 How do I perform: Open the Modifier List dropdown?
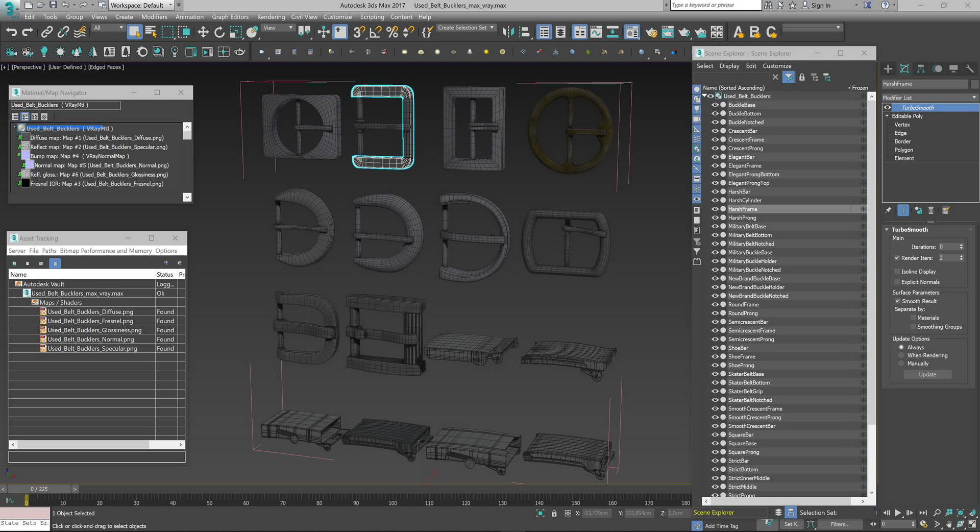tap(929, 98)
